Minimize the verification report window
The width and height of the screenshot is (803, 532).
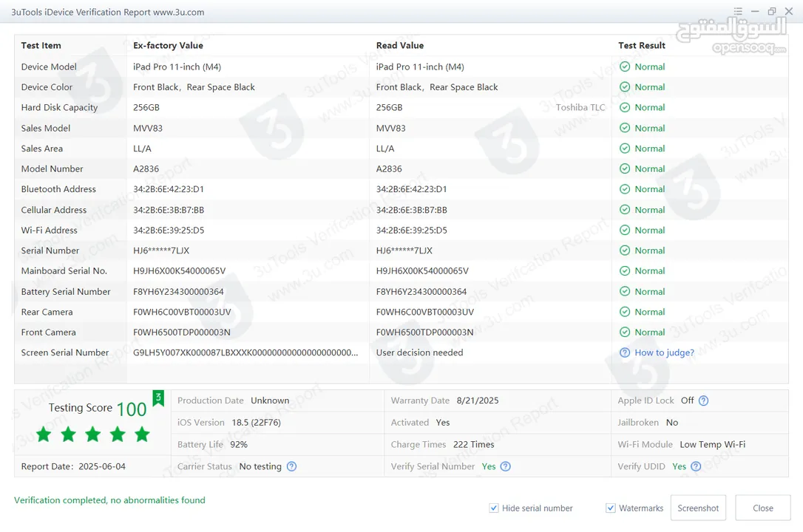(x=755, y=11)
